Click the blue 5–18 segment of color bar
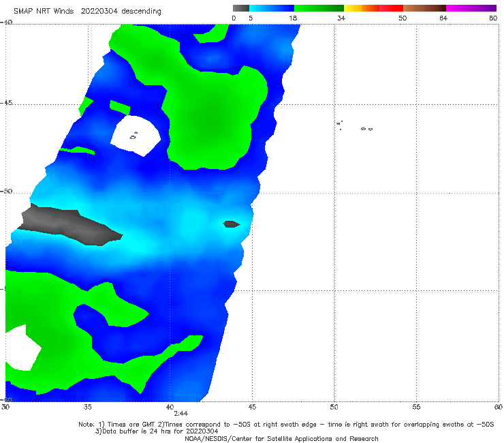 pos(272,8)
